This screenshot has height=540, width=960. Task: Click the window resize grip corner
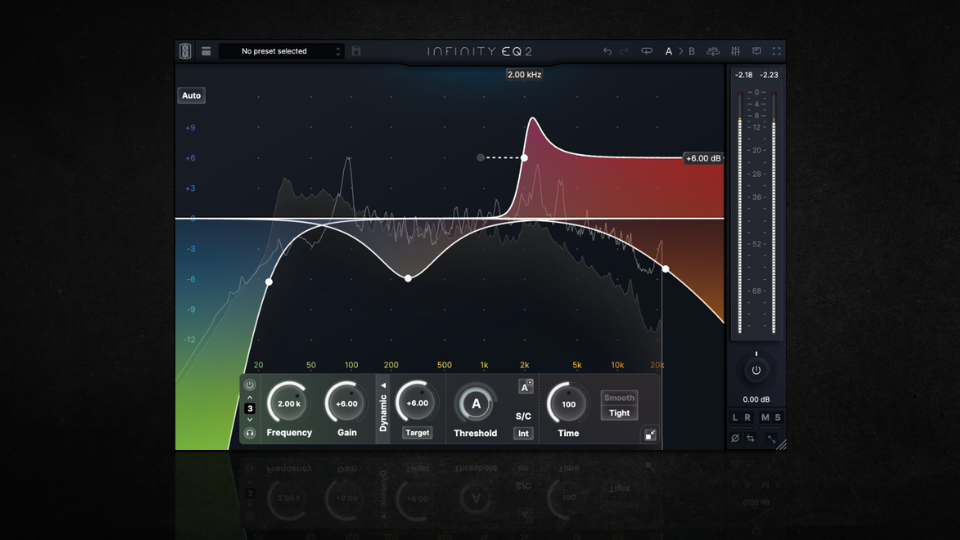tap(781, 445)
